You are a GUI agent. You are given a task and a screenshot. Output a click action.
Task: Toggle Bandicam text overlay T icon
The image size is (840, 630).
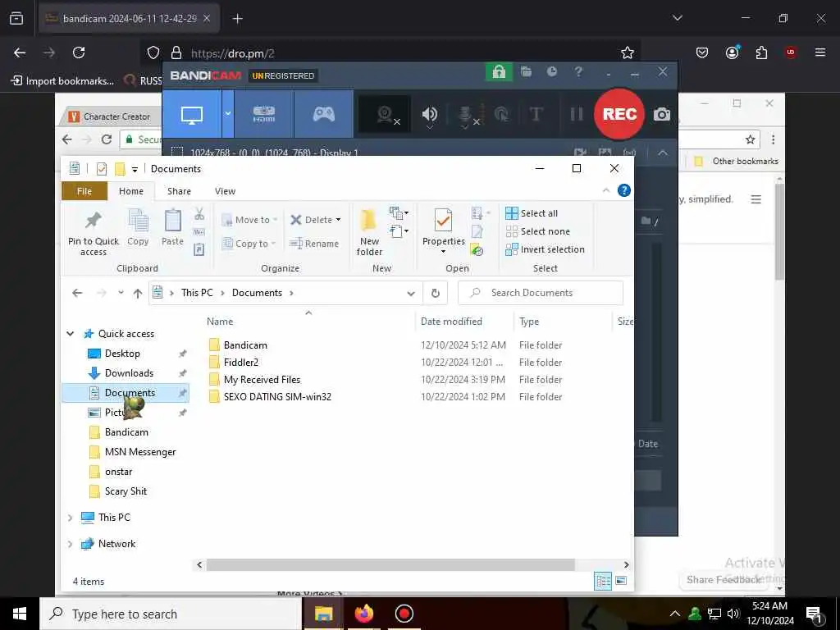(536, 114)
